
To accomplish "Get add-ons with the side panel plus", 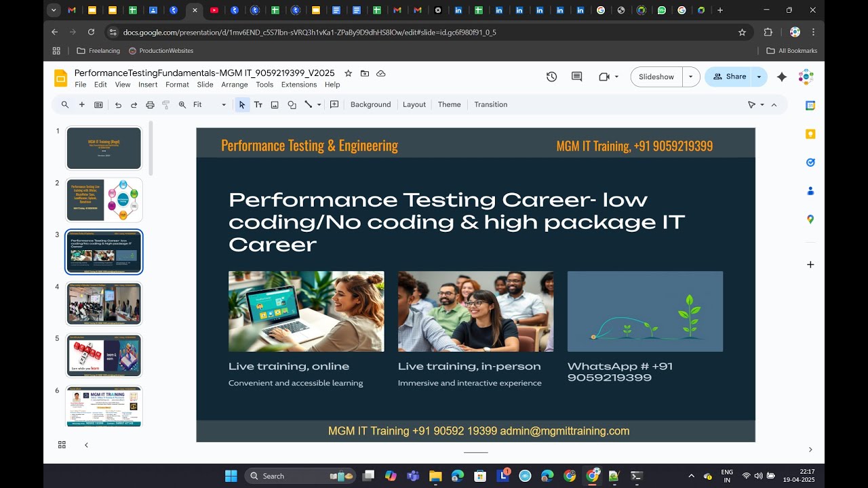I will 810,264.
